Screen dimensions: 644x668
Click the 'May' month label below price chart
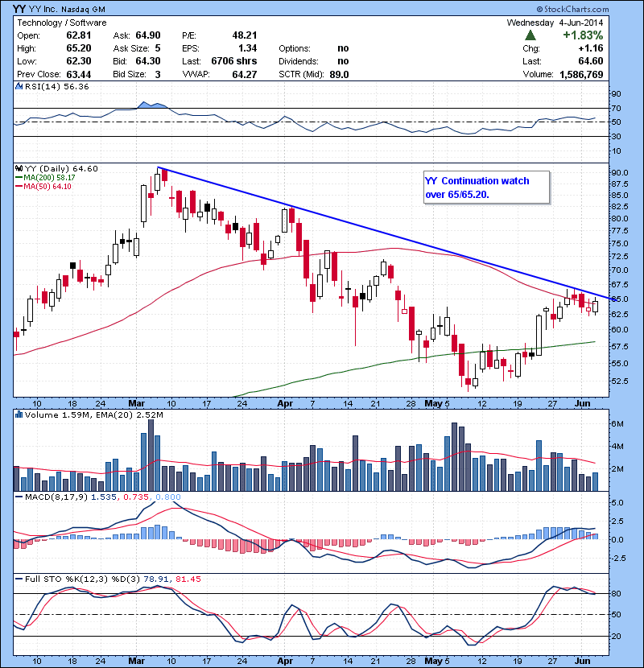coord(435,401)
